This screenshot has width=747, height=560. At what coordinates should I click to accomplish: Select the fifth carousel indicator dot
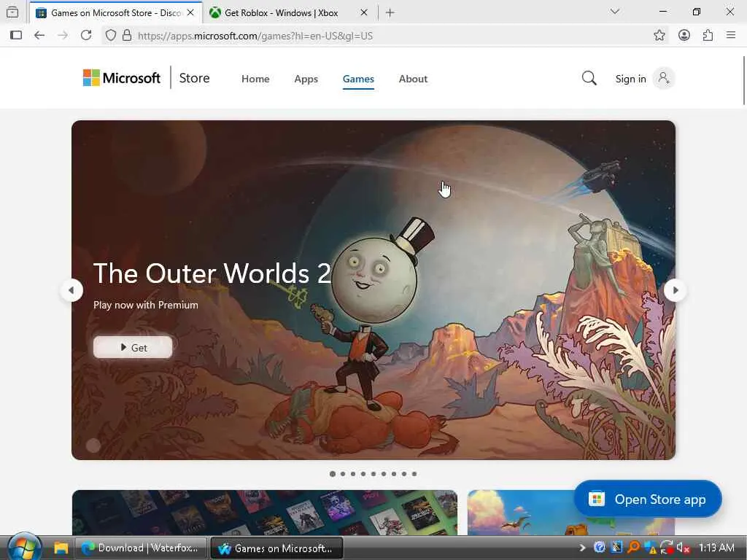373,474
